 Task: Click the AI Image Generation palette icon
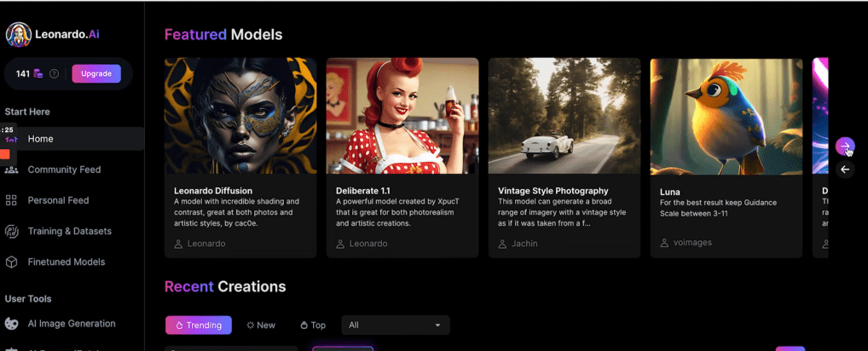point(12,324)
